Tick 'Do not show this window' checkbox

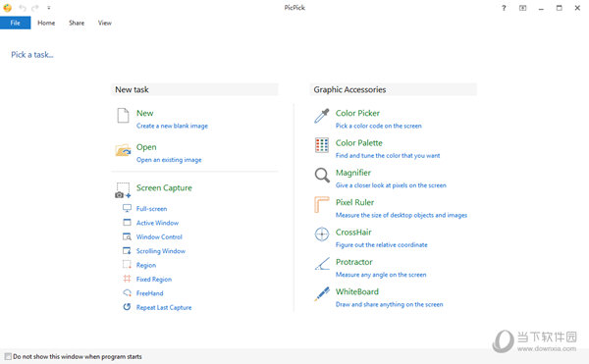[x=8, y=356]
